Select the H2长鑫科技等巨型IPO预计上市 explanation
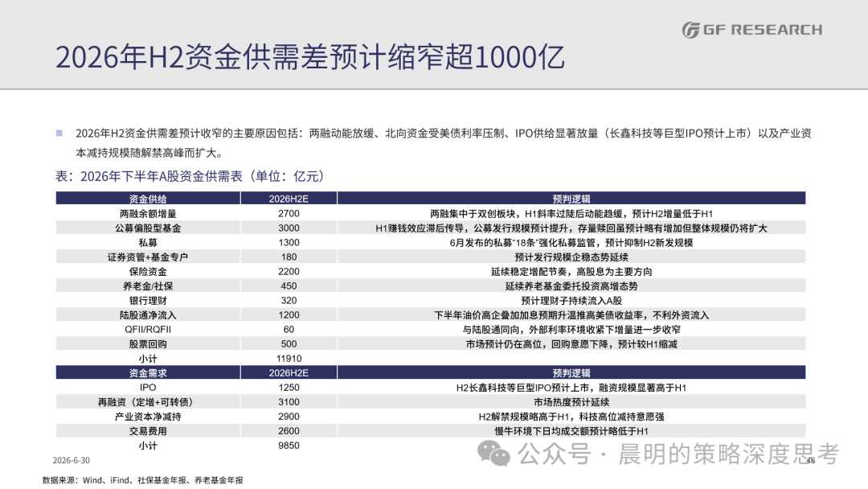Image resolution: width=868 pixels, height=489 pixels. 571,387
